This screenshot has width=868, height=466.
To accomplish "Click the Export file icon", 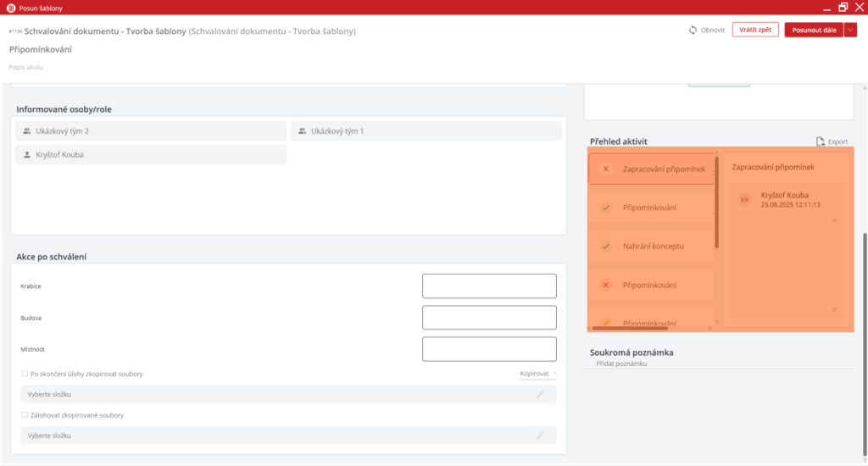I will point(820,141).
